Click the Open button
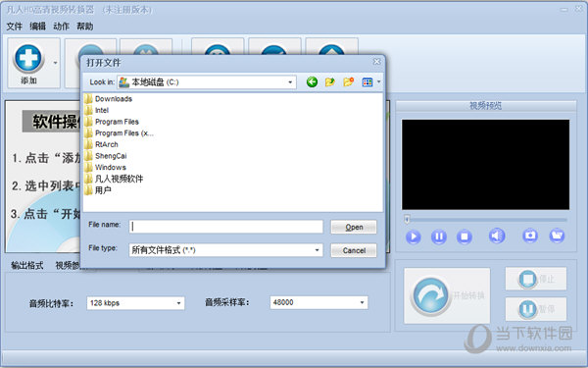 (354, 227)
